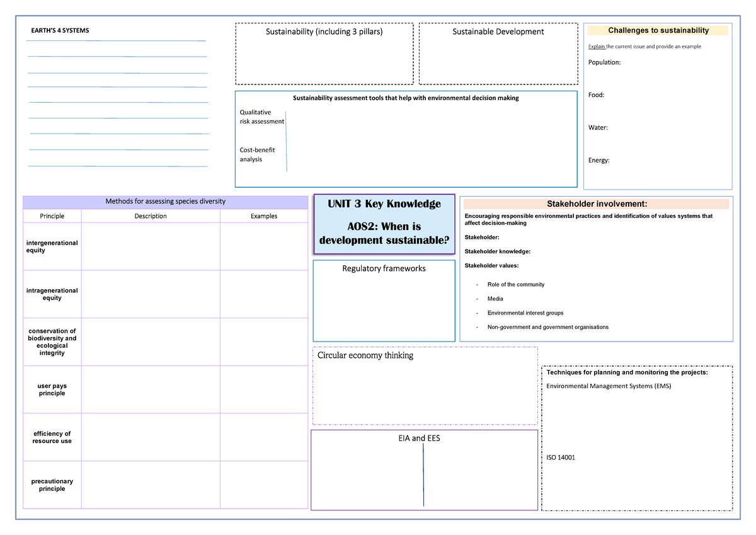The image size is (756, 535).
Task: Click the 'Media' list item
Action: click(x=495, y=299)
